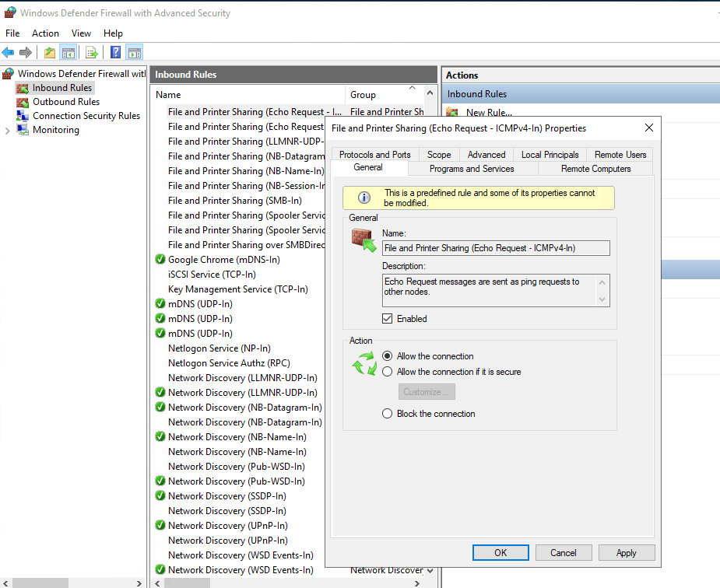
Task: Click rules list scroll down arrow
Action: pos(430,571)
